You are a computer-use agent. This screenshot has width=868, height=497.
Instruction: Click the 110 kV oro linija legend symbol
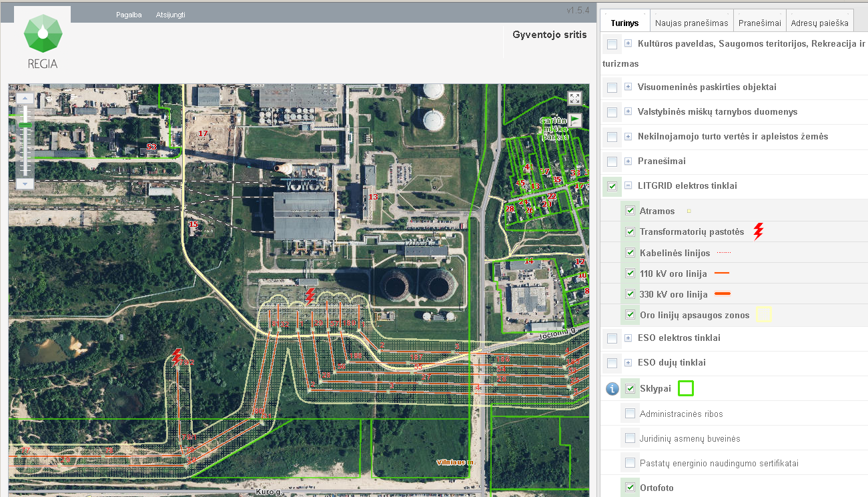(722, 274)
